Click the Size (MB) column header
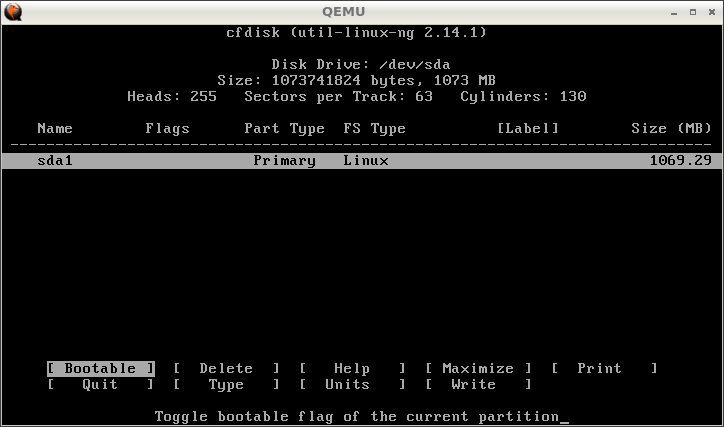724x427 pixels. 671,128
